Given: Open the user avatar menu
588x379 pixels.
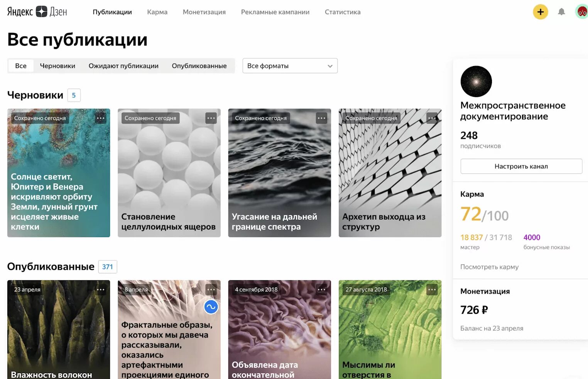Looking at the screenshot, I should [x=581, y=12].
